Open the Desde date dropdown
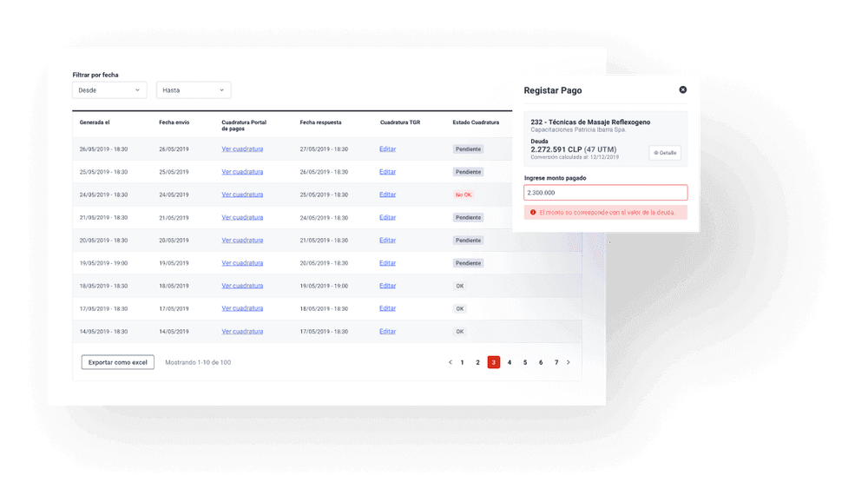 (x=109, y=89)
